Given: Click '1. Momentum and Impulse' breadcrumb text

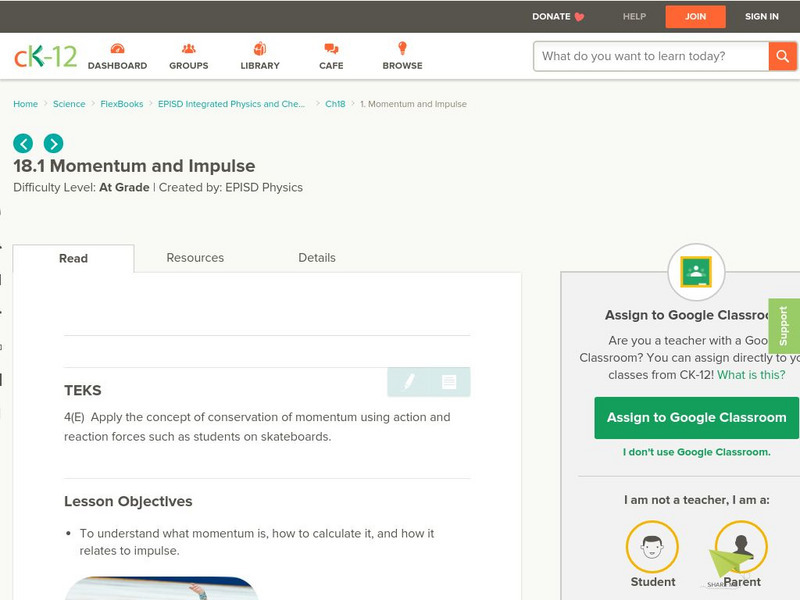Looking at the screenshot, I should [413, 104].
